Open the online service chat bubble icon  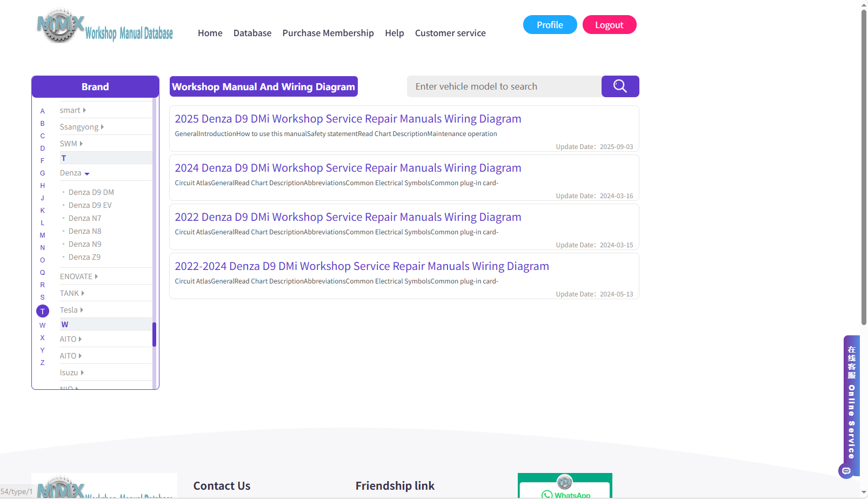(x=846, y=471)
